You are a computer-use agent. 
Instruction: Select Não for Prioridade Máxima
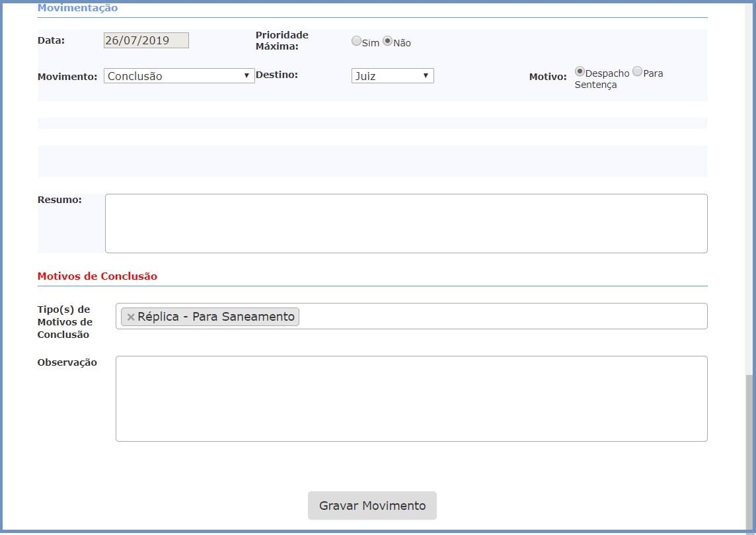(388, 41)
